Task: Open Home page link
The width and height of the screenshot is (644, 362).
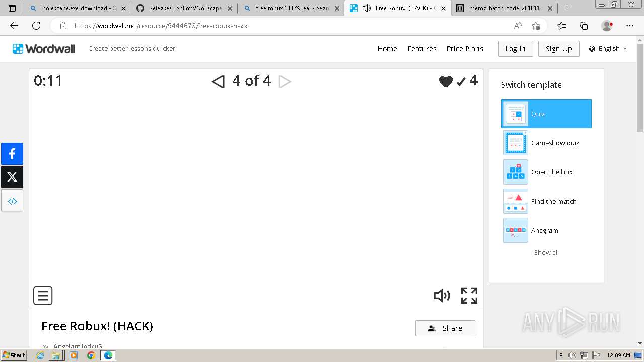Action: coord(387,49)
